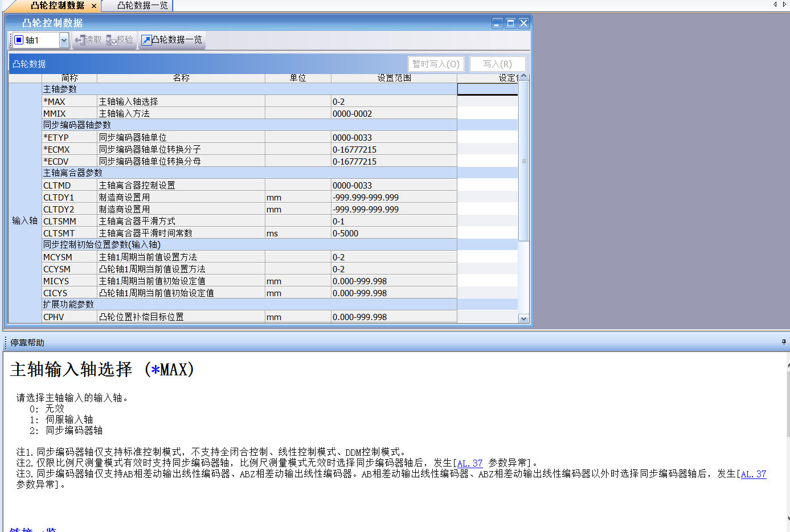The width and height of the screenshot is (790, 532).
Task: Click the 读取 (read) toolbar icon
Action: coord(88,40)
